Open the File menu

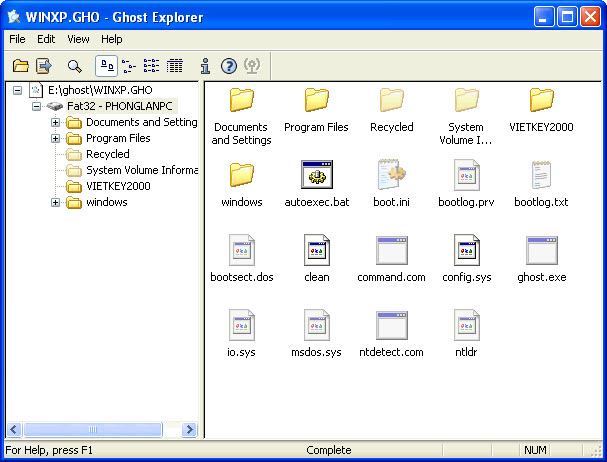click(x=17, y=39)
